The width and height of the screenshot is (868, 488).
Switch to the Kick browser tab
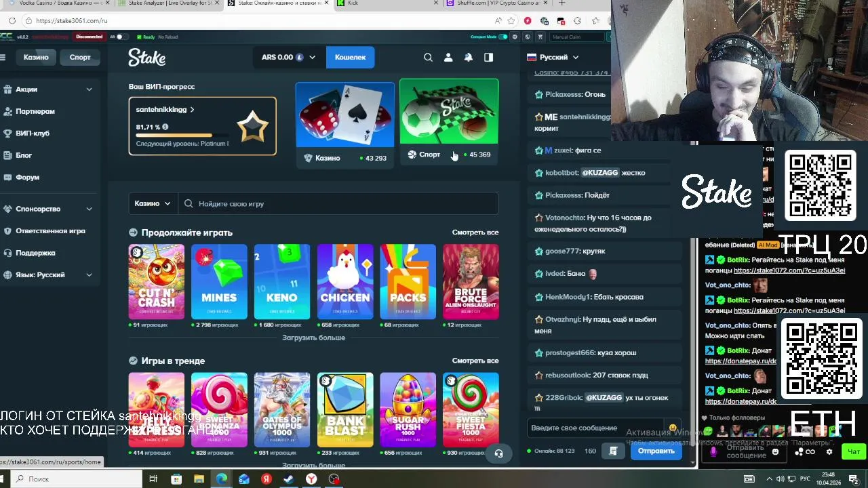click(x=387, y=3)
